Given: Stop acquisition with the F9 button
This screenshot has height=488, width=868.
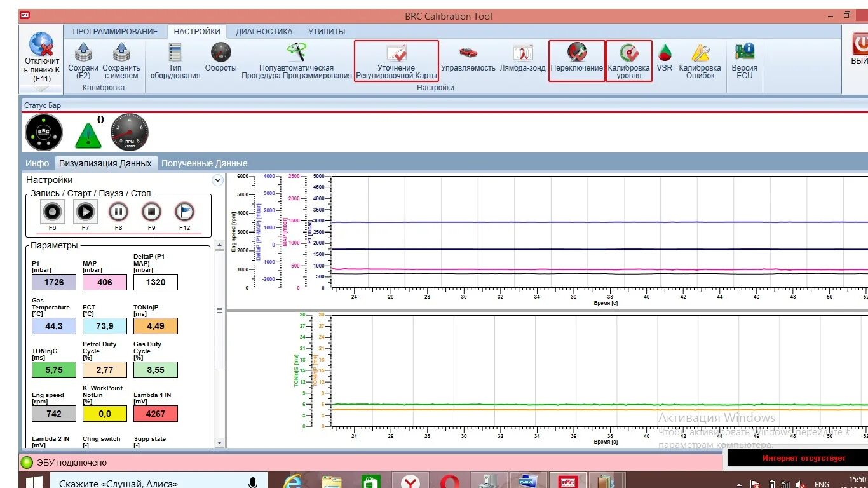Looking at the screenshot, I should coord(151,212).
